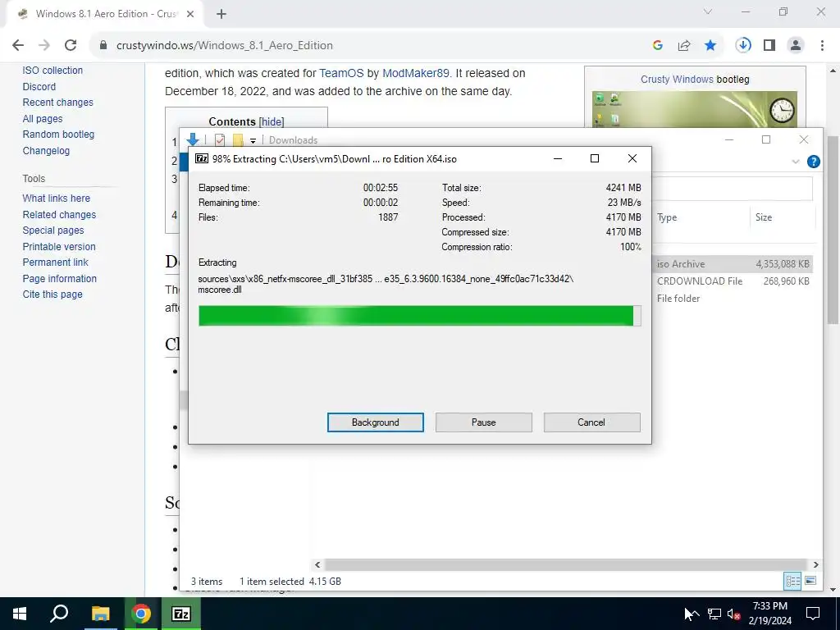Click Explorer properties checkmark icon
This screenshot has width=840, height=630.
(220, 139)
